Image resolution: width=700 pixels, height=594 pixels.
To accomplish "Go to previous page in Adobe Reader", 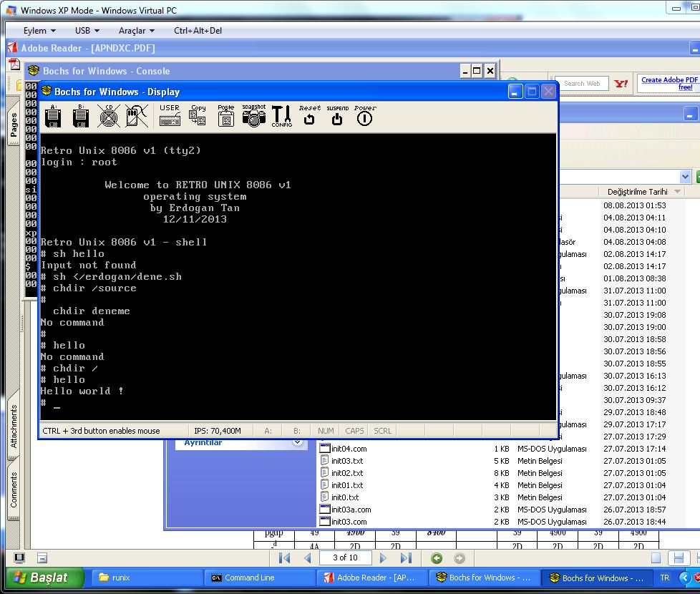I will [308, 558].
